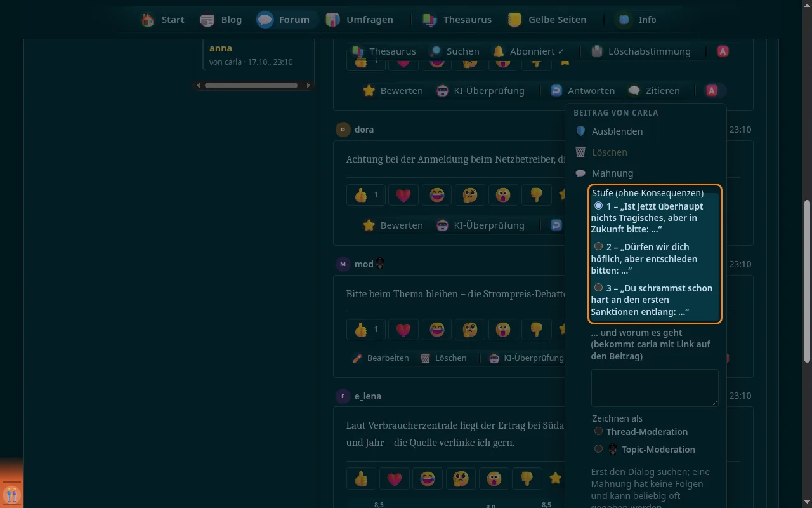
Task: Toggle the Abonniert subscription
Action: 529,51
